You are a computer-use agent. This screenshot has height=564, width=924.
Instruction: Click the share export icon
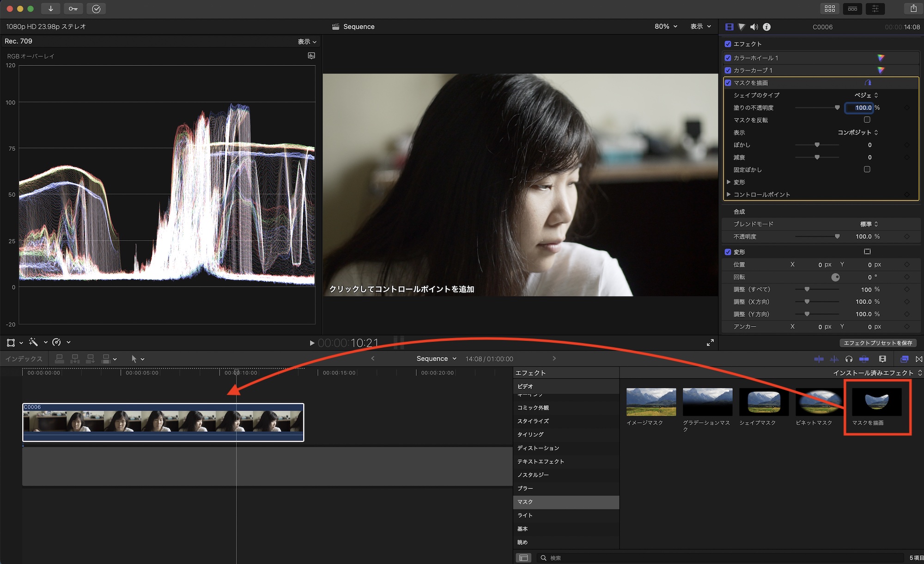point(913,9)
